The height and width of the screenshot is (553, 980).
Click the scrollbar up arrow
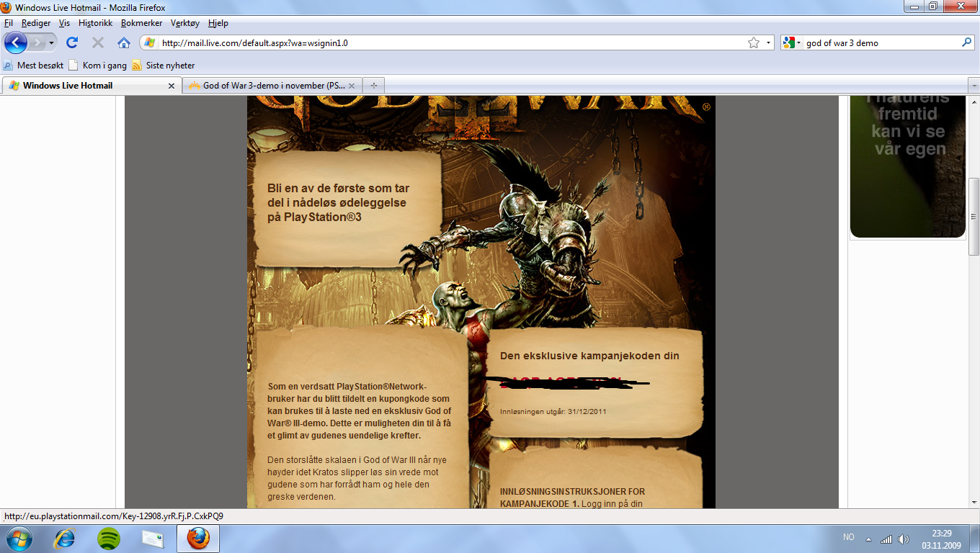tap(974, 101)
